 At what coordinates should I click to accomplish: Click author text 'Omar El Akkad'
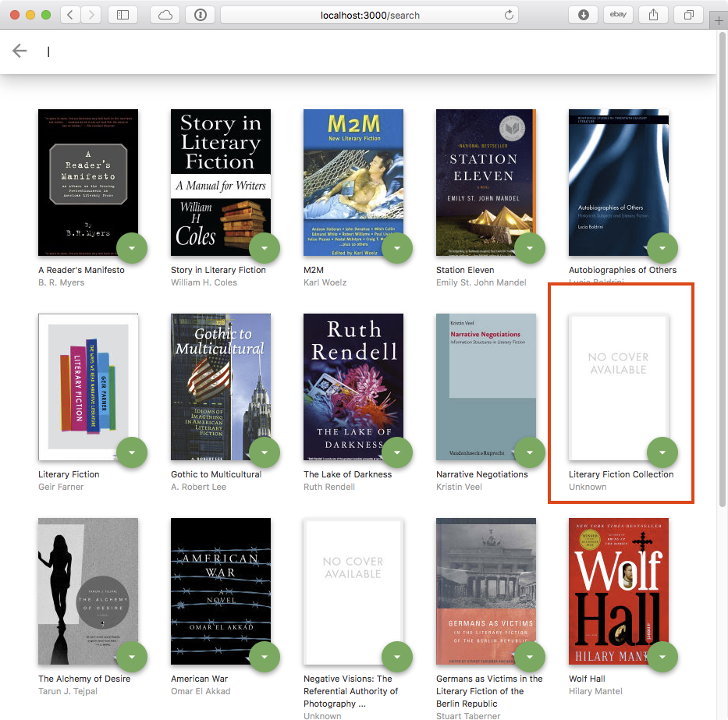[x=201, y=691]
